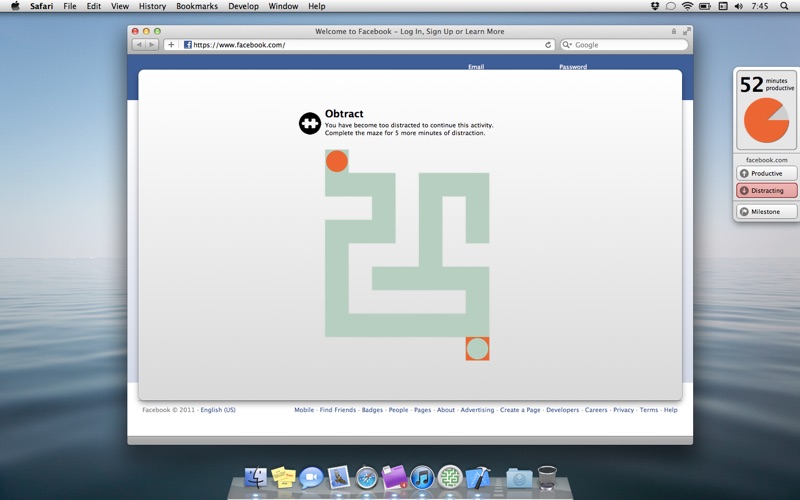Open iTunes from the Dock

(x=422, y=477)
